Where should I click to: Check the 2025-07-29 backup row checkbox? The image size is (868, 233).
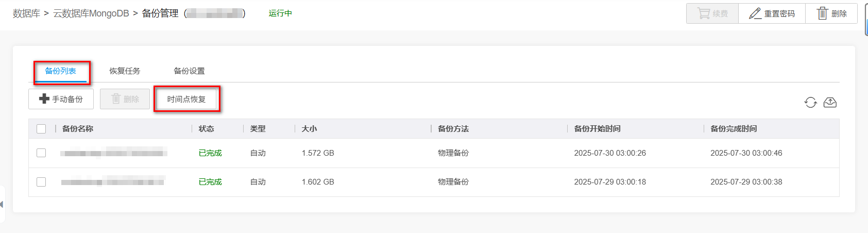coord(41,182)
